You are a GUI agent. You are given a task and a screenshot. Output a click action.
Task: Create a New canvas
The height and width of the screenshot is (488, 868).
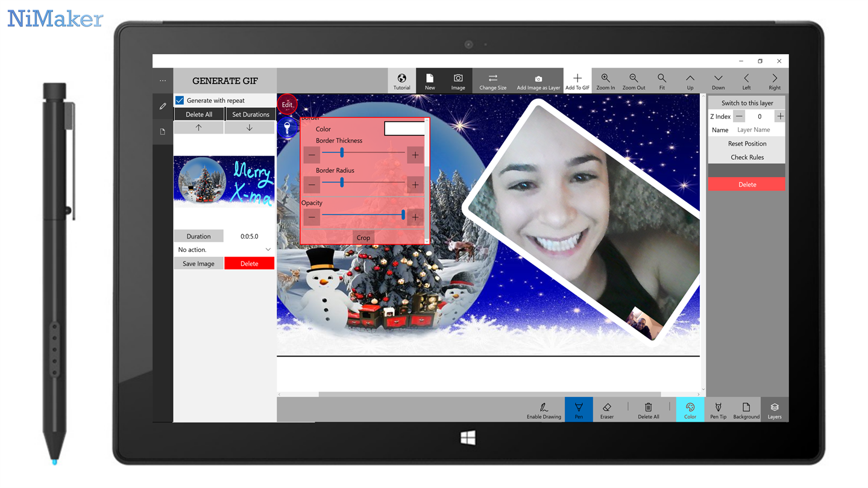pos(430,81)
